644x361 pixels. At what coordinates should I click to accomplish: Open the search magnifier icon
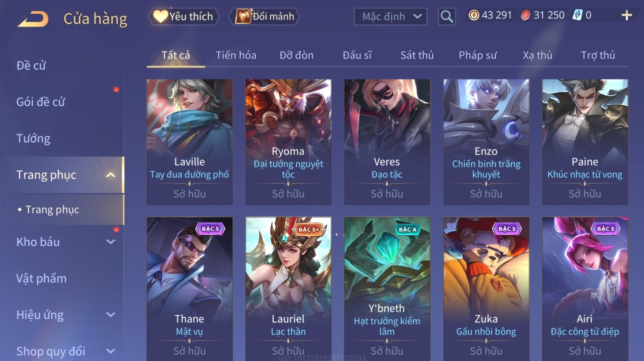click(447, 17)
